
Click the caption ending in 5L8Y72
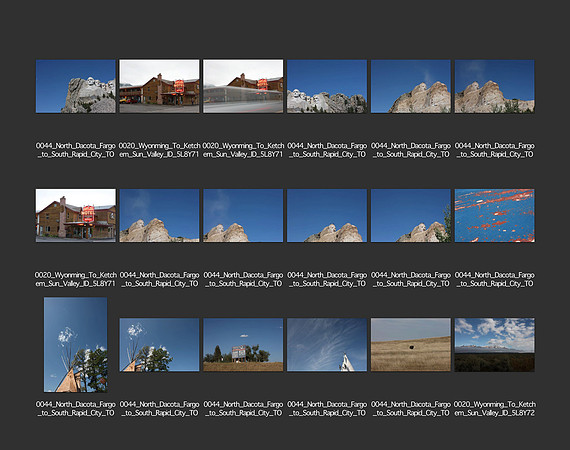point(494,409)
